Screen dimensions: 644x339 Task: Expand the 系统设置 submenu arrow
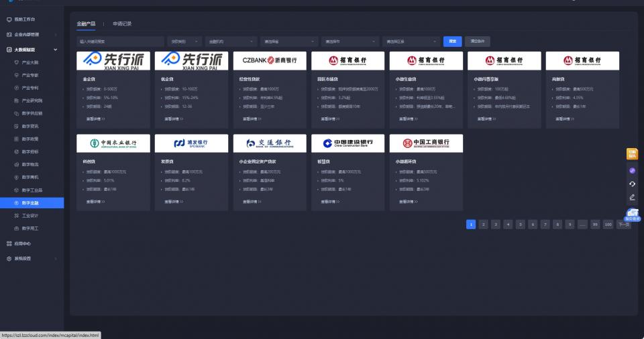(56, 259)
